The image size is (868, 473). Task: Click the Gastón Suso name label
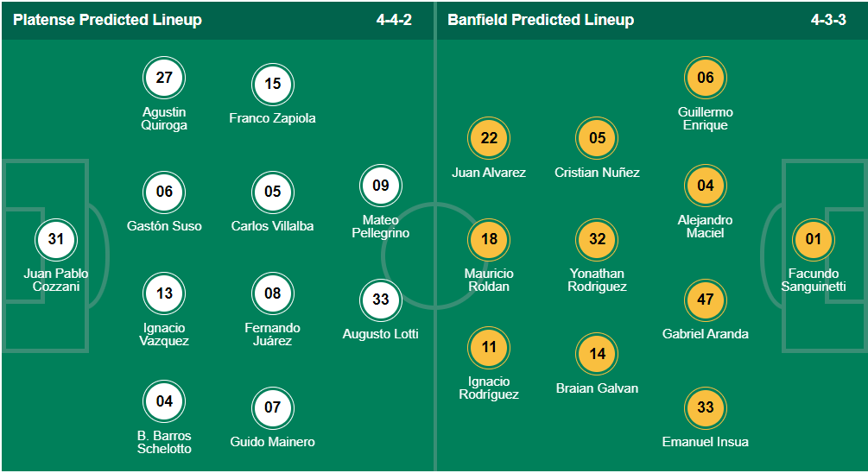[x=164, y=226]
